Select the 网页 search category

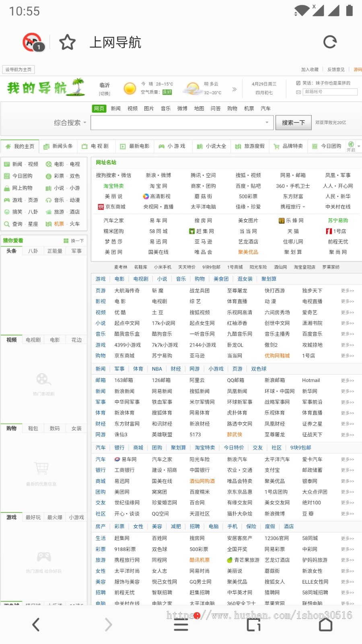[x=99, y=108]
